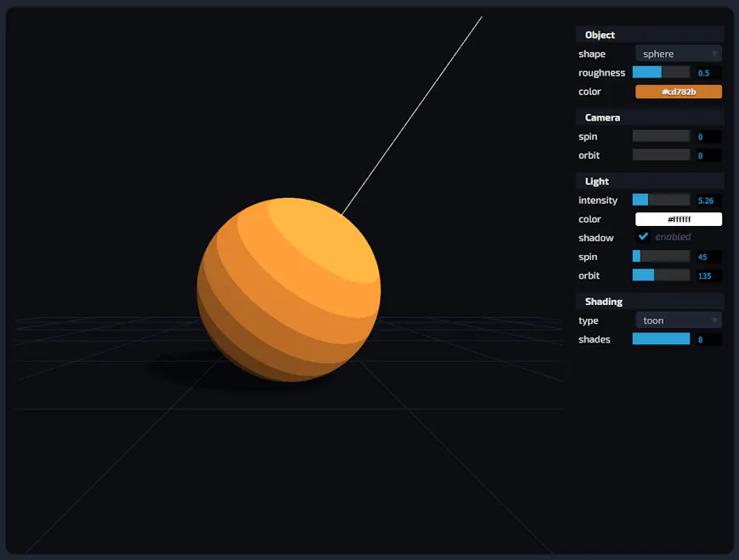The height and width of the screenshot is (560, 739).
Task: Open the shading type dropdown showing toon
Action: coord(677,320)
